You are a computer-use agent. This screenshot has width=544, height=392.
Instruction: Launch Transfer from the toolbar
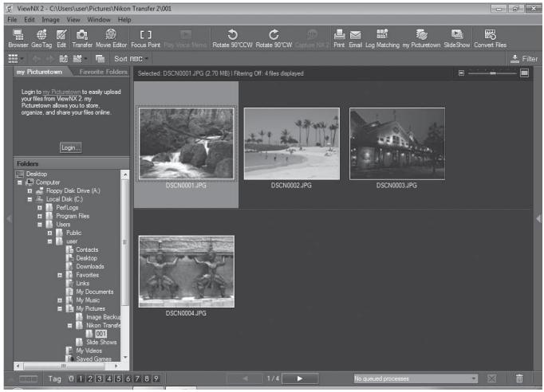click(x=82, y=38)
